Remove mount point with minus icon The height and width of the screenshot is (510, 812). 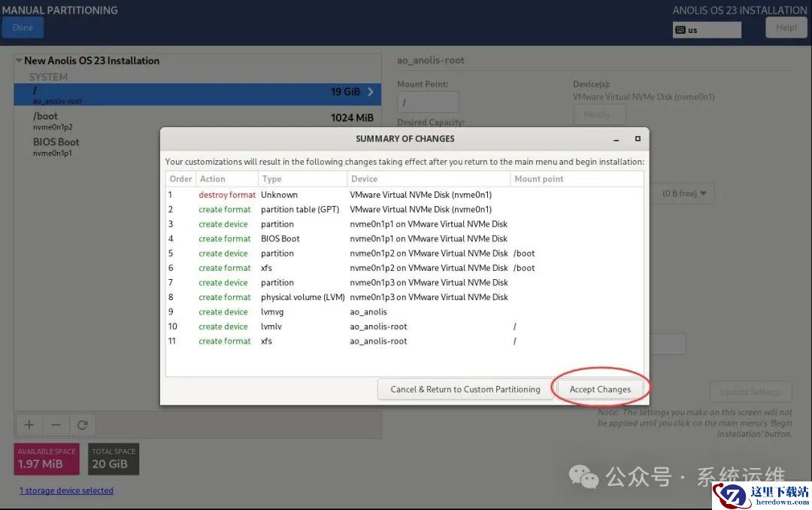pos(56,425)
